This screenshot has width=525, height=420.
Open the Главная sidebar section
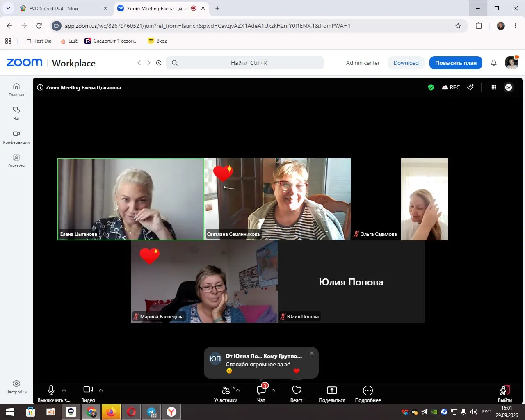click(16, 89)
